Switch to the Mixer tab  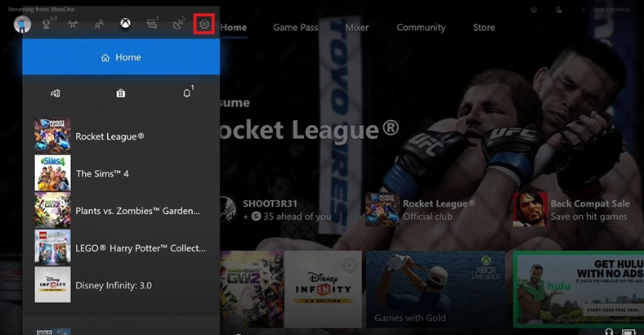(356, 28)
